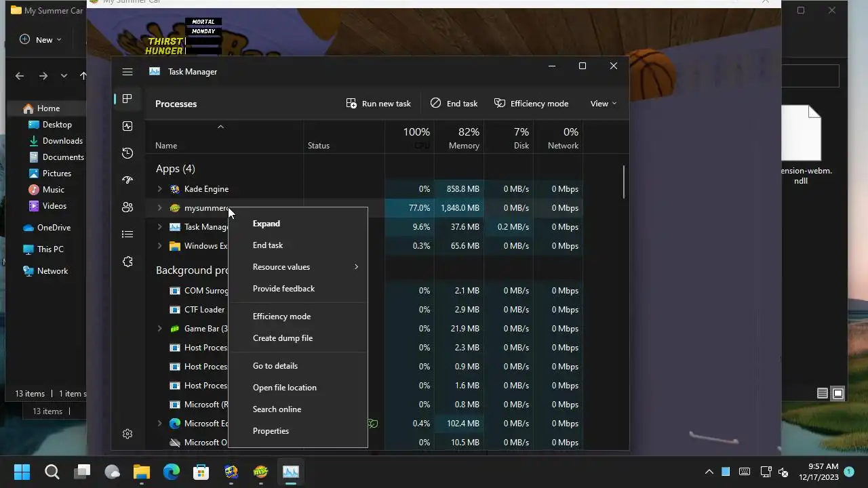The height and width of the screenshot is (488, 868).
Task: Open New dropdown in File Explorer
Action: [x=41, y=39]
